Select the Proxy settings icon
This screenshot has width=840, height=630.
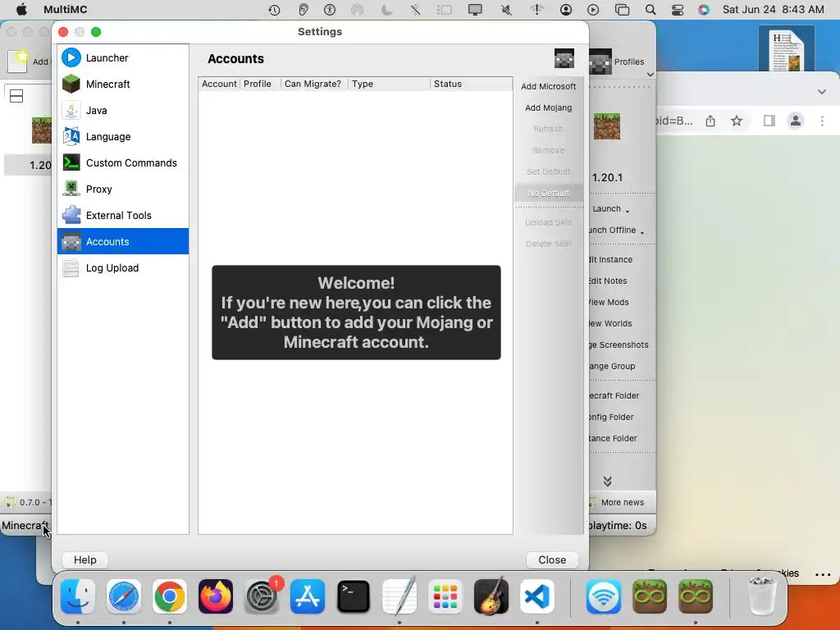tap(71, 189)
